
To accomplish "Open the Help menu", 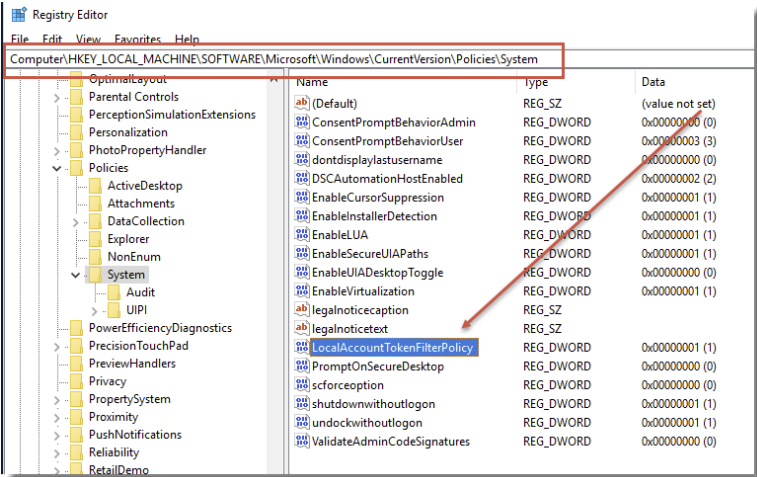I will (x=187, y=39).
